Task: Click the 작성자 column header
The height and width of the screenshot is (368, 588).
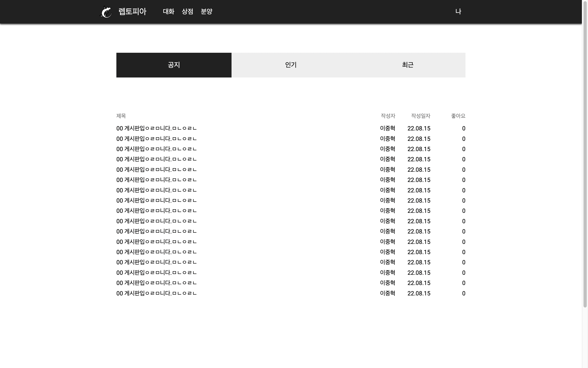Action: [x=388, y=116]
